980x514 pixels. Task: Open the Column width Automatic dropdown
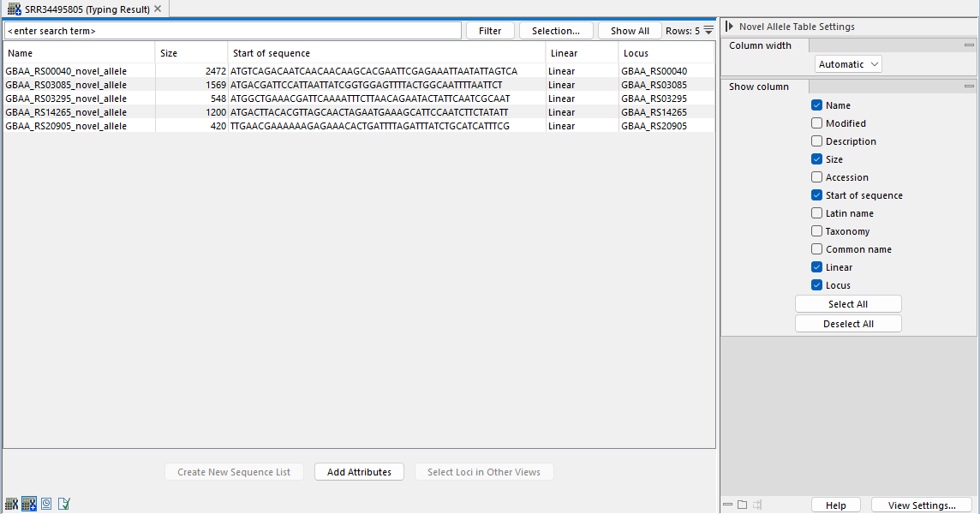(848, 64)
